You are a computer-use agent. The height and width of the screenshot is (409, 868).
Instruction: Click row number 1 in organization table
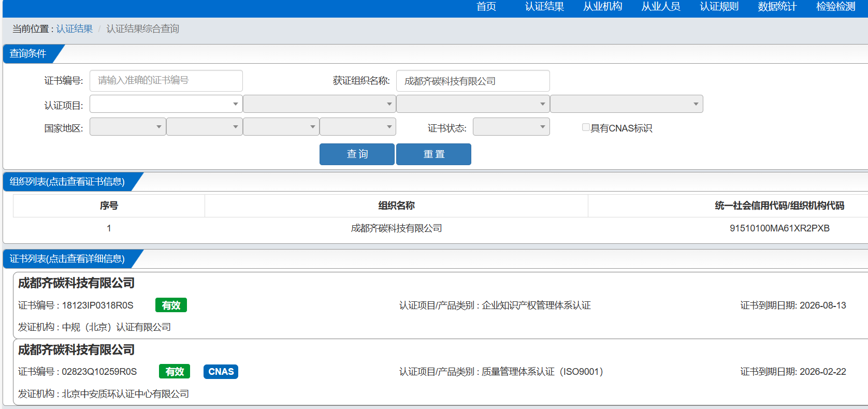(x=109, y=228)
